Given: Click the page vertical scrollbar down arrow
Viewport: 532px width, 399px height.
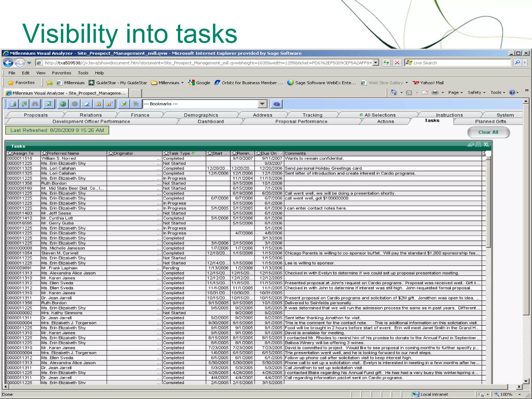Looking at the screenshot, I should (526, 381).
